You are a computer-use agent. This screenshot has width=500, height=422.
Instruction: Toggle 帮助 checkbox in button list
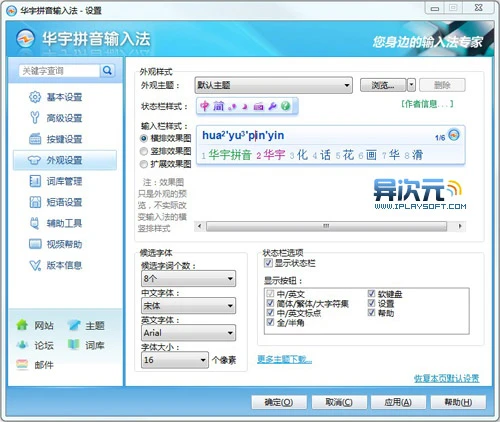371,312
